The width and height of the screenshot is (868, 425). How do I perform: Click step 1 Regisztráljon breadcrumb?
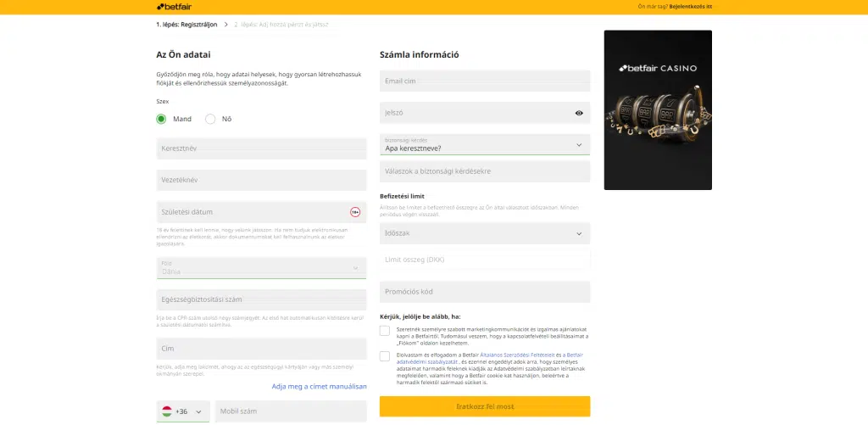point(186,25)
